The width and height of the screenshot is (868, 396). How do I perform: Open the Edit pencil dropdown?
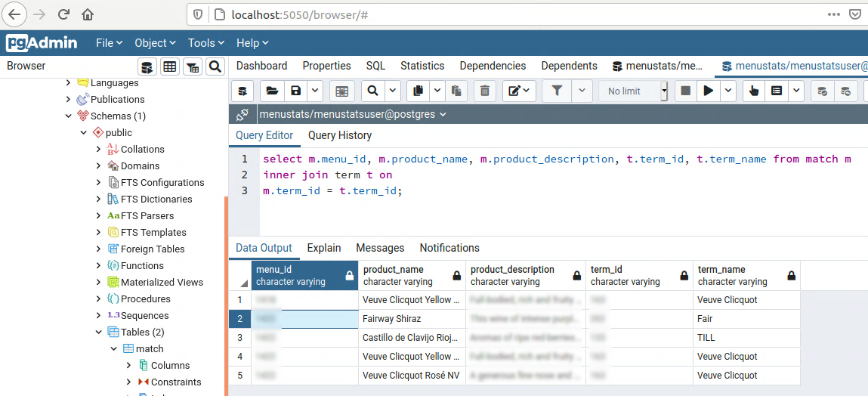click(x=519, y=91)
